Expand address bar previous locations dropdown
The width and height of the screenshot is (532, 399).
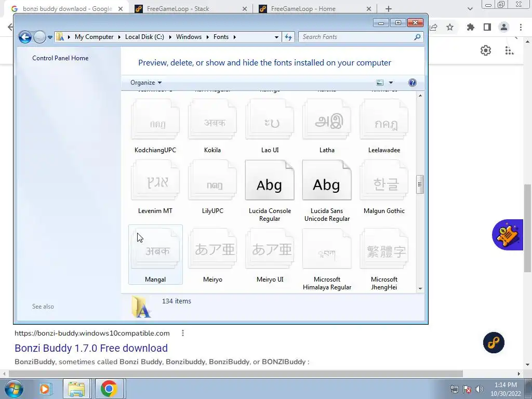[276, 37]
